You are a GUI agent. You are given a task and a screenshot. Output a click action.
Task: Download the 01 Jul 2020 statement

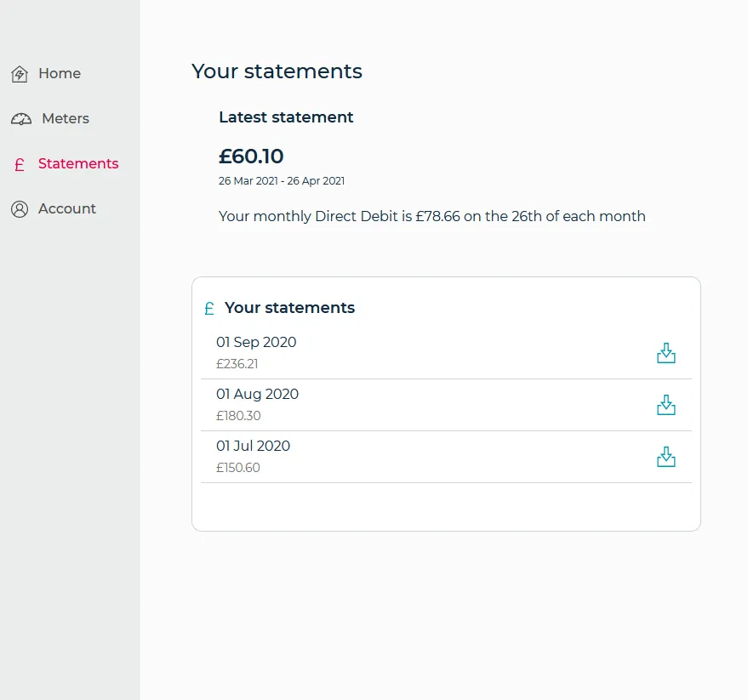click(x=666, y=458)
